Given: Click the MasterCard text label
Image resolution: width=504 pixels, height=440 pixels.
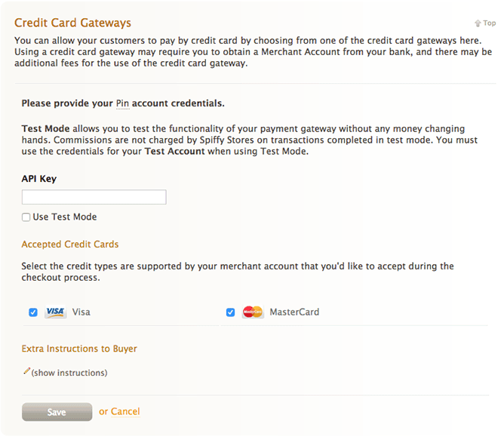Looking at the screenshot, I should (294, 312).
